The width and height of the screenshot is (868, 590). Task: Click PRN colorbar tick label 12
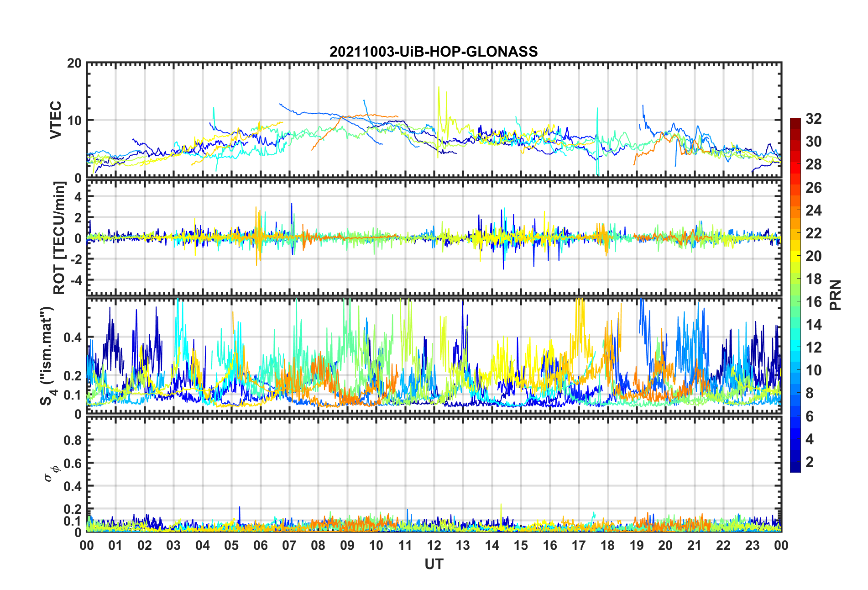coord(814,348)
